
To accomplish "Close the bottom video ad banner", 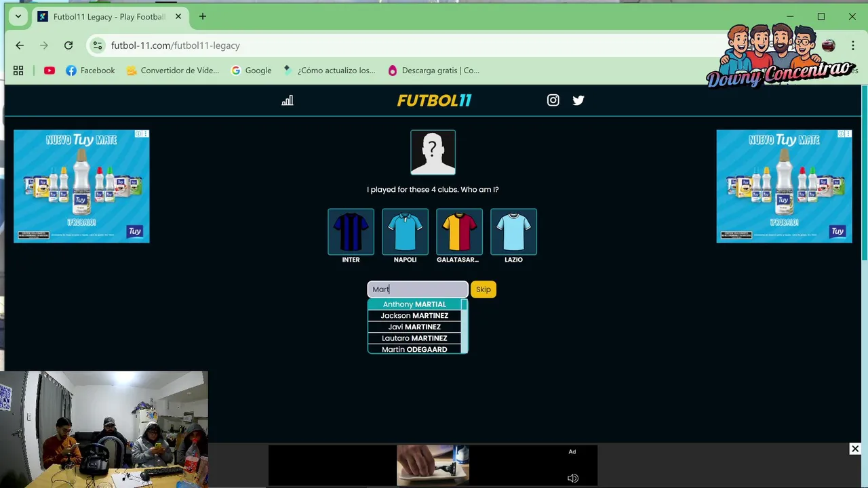I will click(855, 449).
